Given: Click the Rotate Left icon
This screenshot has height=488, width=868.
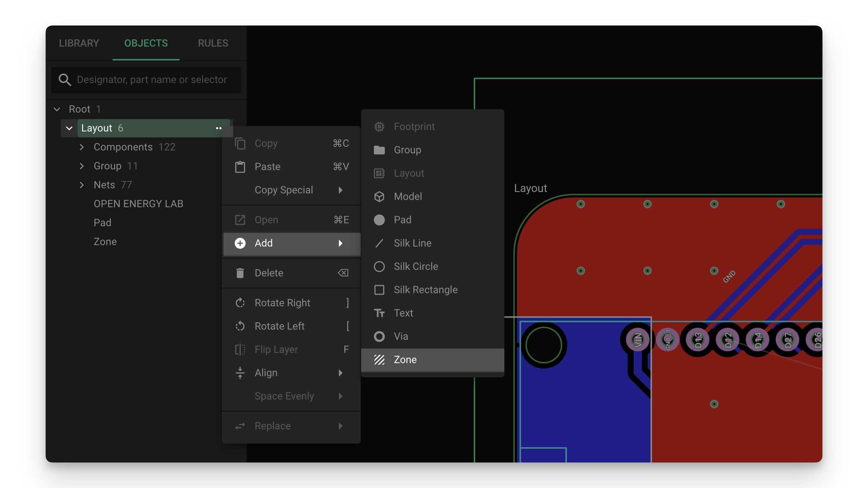Looking at the screenshot, I should click(240, 326).
